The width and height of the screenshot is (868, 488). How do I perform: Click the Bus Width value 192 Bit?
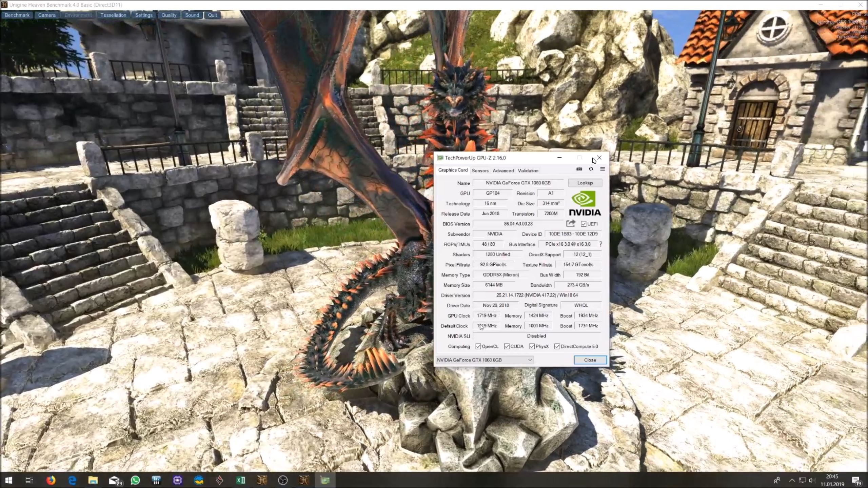[583, 275]
